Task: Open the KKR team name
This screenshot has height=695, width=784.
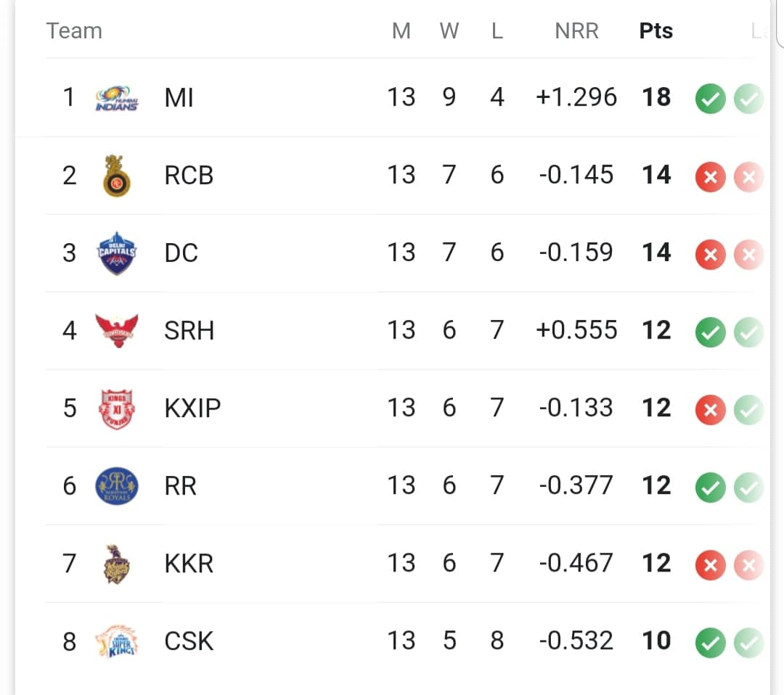Action: pos(189,564)
